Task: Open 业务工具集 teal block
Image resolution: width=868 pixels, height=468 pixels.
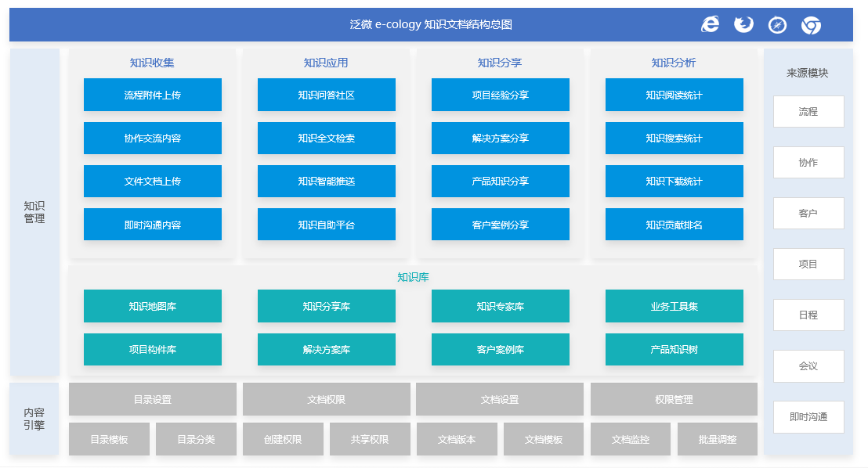Action: tap(675, 306)
